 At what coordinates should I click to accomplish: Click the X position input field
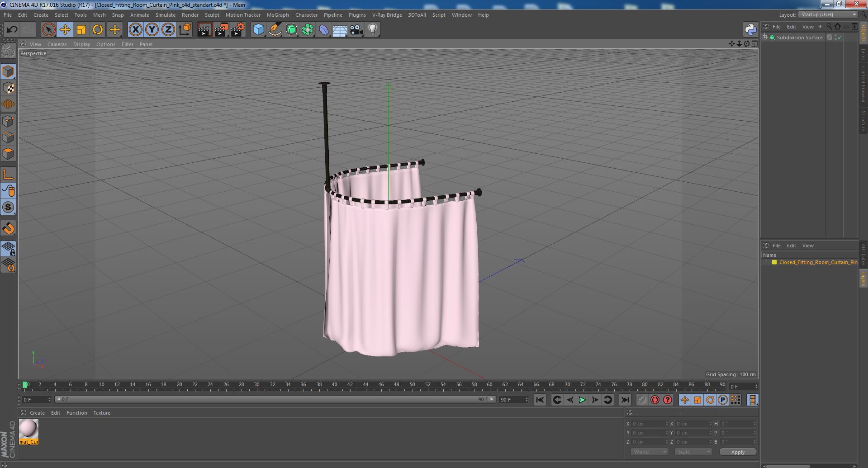649,424
